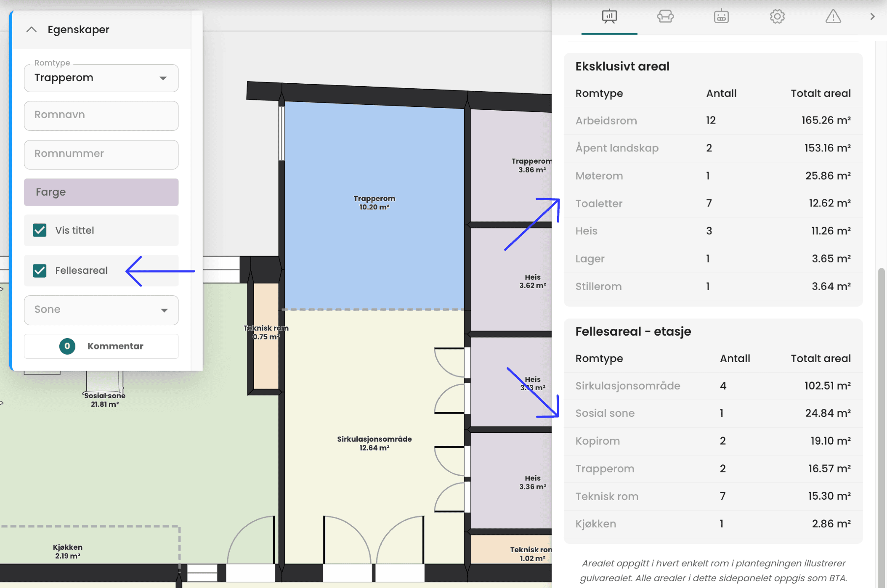The image size is (887, 588).
Task: Expand the Sone dropdown
Action: pyautogui.click(x=101, y=310)
